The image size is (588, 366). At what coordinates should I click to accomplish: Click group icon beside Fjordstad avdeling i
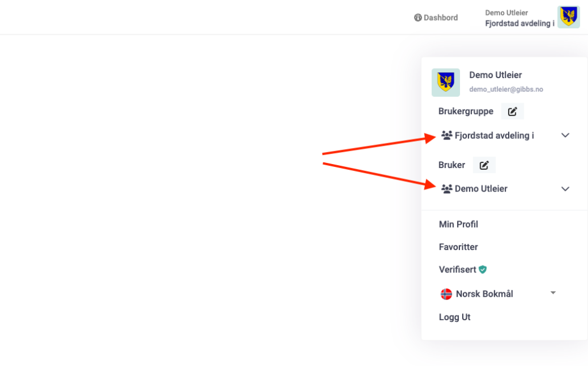coord(447,135)
